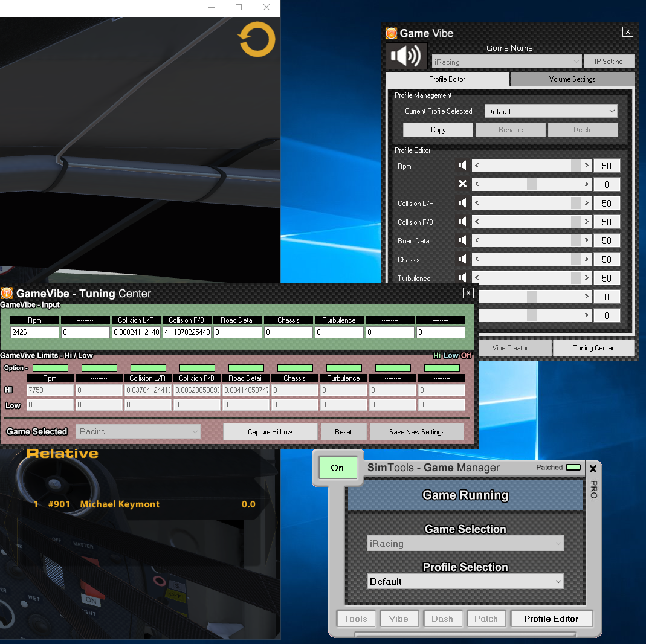The height and width of the screenshot is (644, 646).
Task: Click the Turbulence slider right arrow
Action: 587,277
